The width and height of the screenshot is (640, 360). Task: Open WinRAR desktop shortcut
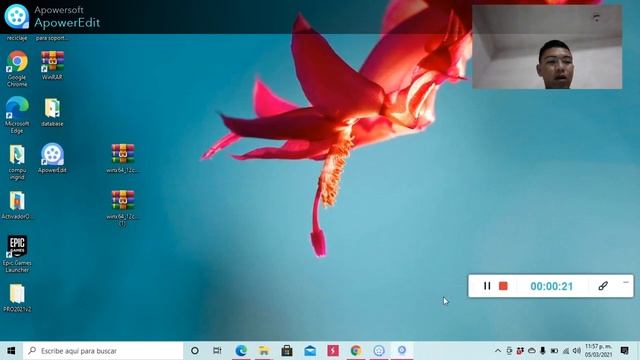52,65
